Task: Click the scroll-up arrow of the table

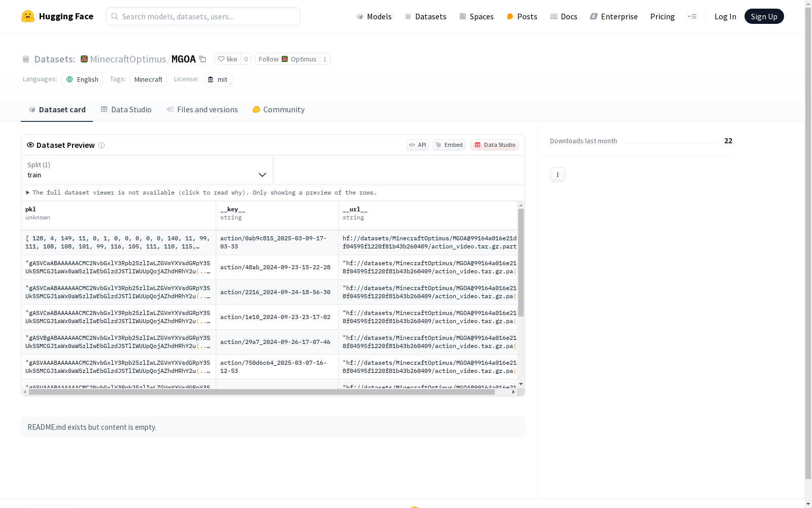Action: [521, 205]
